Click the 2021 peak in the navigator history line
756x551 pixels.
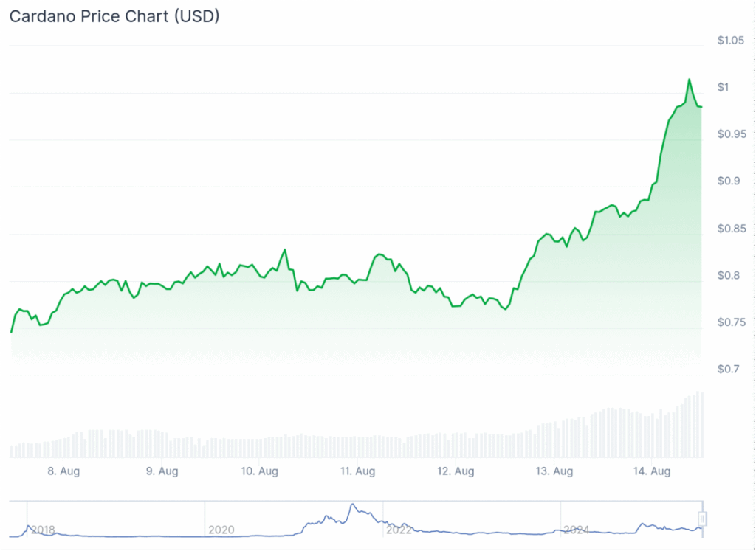(x=352, y=505)
